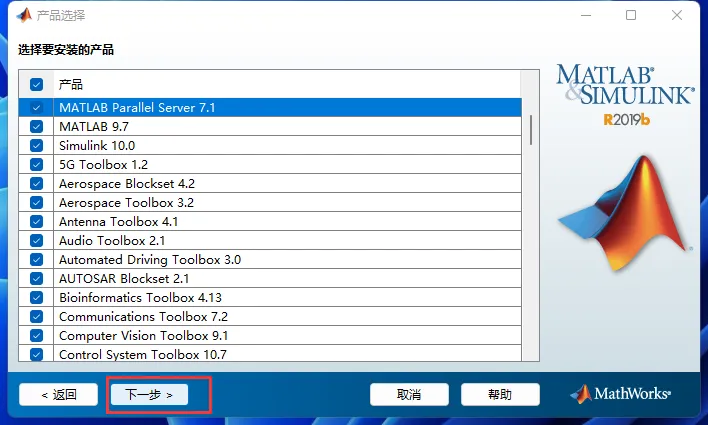Viewport: 708px width, 425px height.
Task: Uncheck the Communications Toolbox 7.2 checkbox
Action: tap(37, 317)
